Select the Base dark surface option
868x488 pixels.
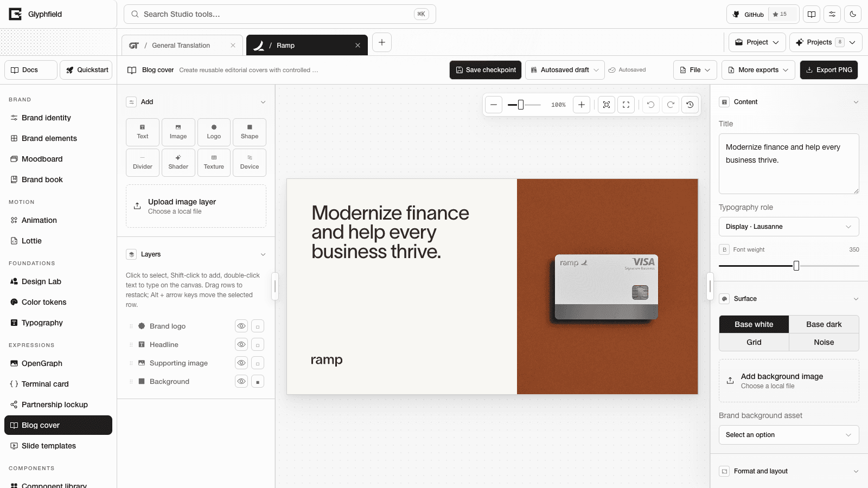(824, 324)
